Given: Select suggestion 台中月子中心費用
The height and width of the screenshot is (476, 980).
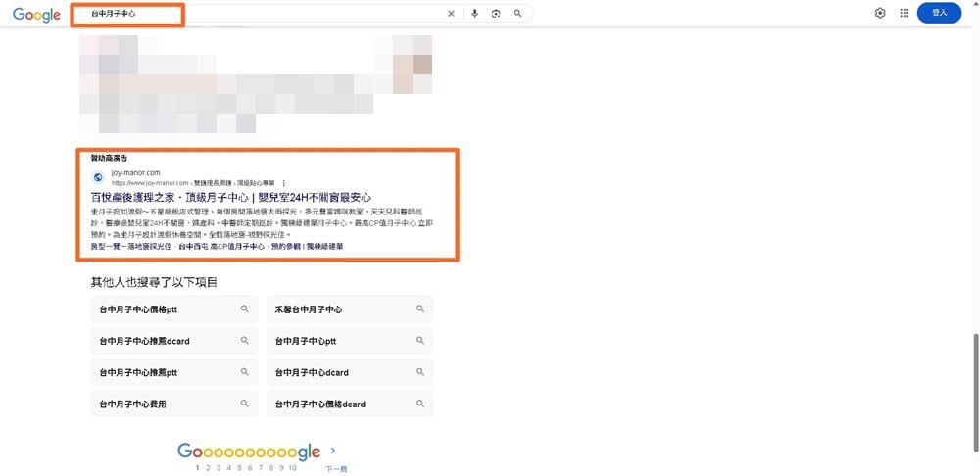Looking at the screenshot, I should tap(174, 405).
